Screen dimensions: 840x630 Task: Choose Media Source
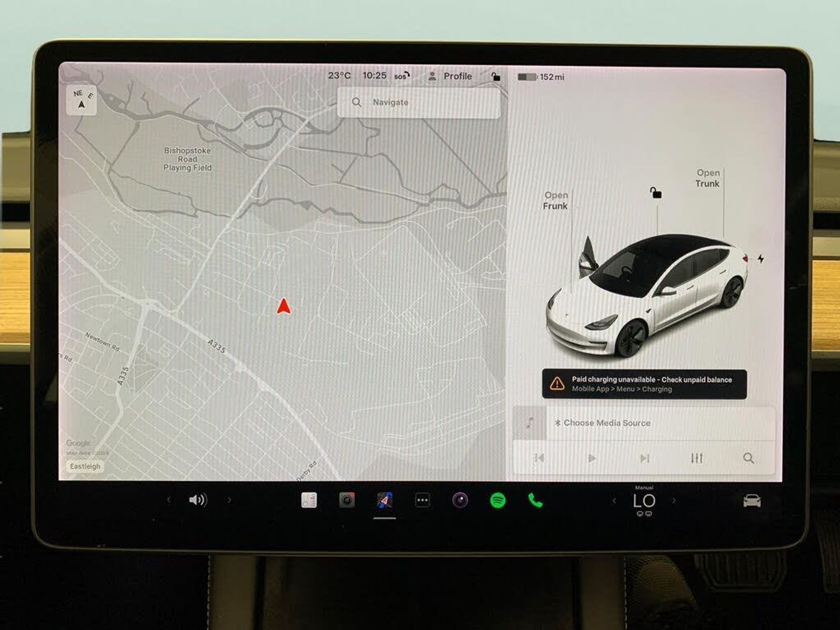coord(602,423)
